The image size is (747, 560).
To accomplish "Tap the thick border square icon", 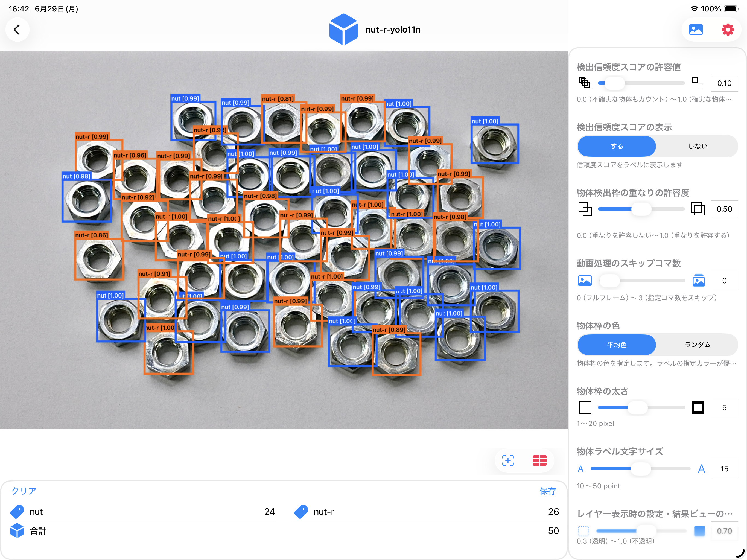I will (x=698, y=407).
